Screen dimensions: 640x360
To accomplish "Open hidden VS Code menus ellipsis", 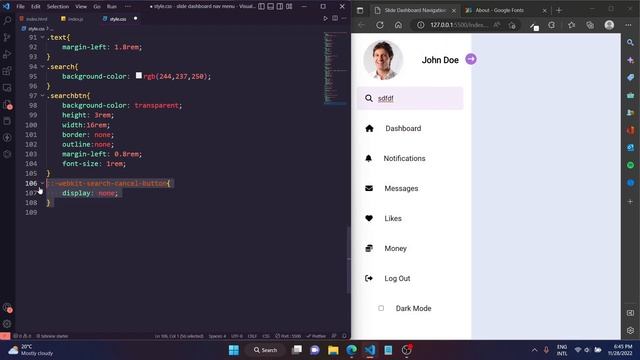I will click(x=128, y=7).
